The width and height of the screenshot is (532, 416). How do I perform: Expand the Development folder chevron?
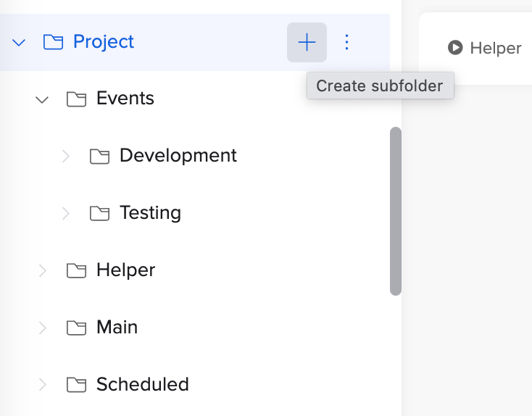click(x=66, y=156)
